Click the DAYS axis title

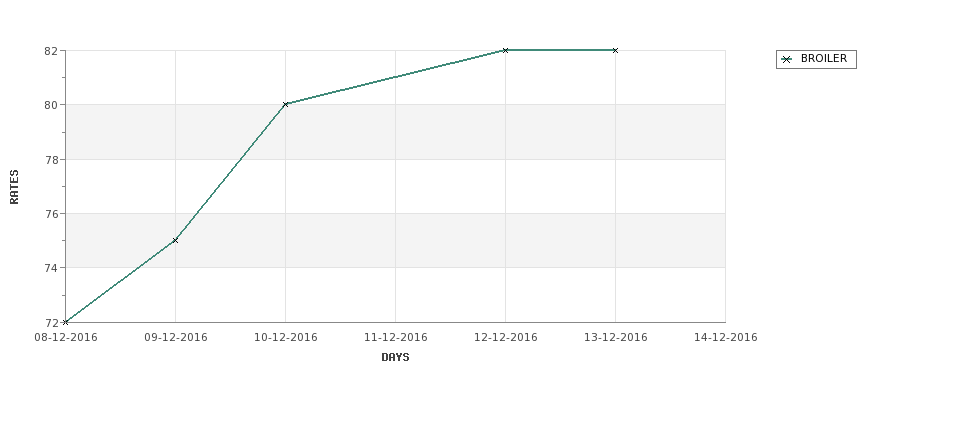(x=395, y=358)
